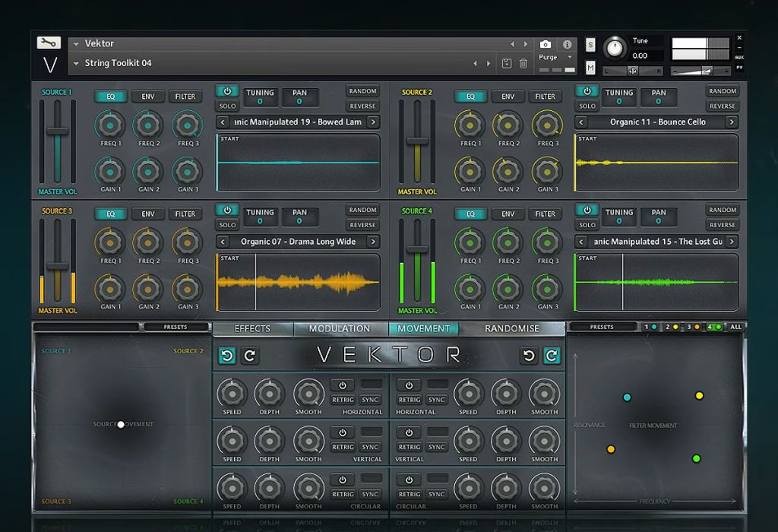778x532 pixels.
Task: Open the wrench settings icon
Action: [x=49, y=43]
